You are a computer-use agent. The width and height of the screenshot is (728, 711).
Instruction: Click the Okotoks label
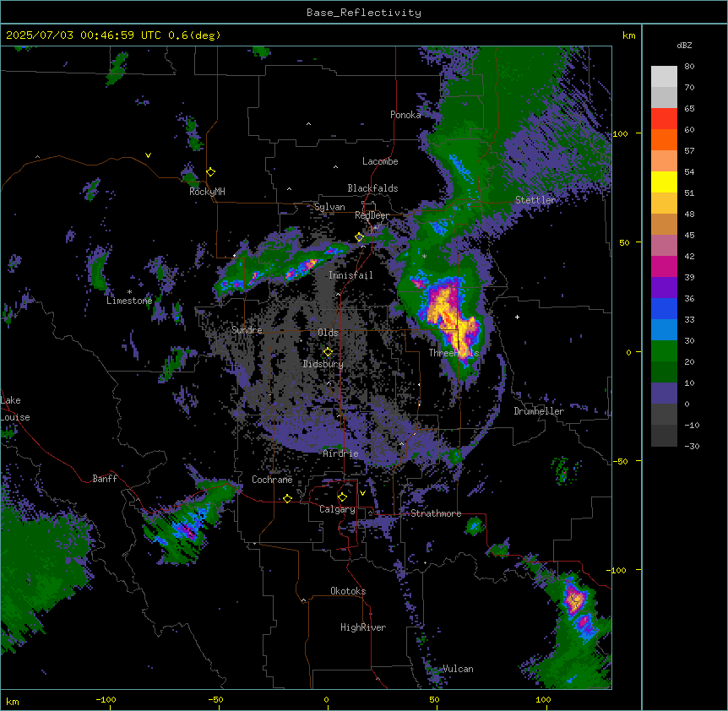coord(348,591)
